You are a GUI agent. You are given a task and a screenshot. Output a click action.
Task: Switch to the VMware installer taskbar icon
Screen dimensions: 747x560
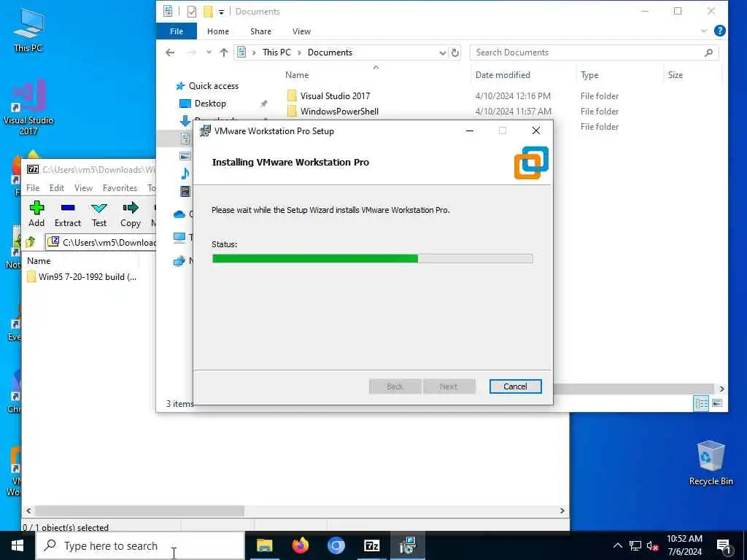[407, 545]
